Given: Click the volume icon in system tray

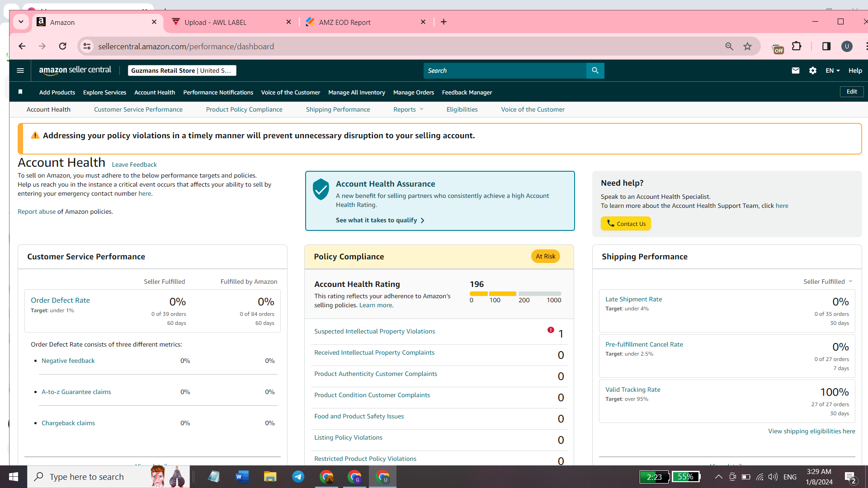Looking at the screenshot, I should point(773,477).
